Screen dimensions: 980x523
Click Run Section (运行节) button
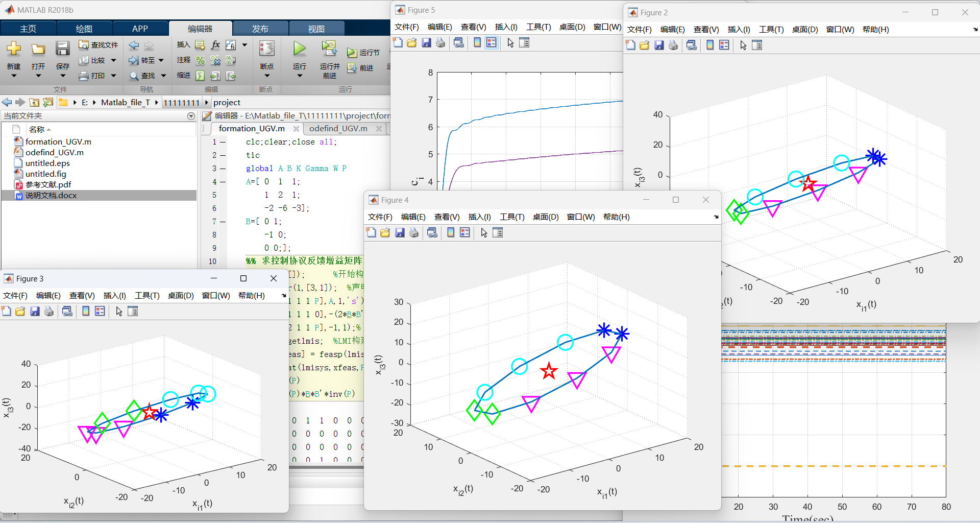click(363, 53)
